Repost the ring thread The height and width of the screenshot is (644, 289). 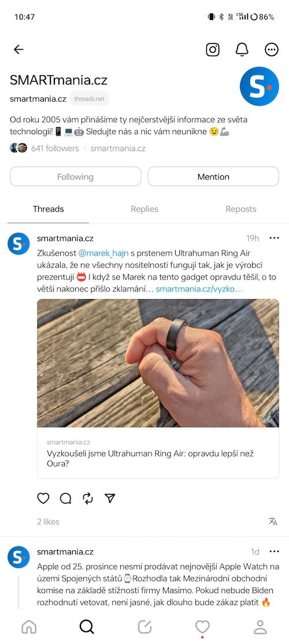(87, 498)
